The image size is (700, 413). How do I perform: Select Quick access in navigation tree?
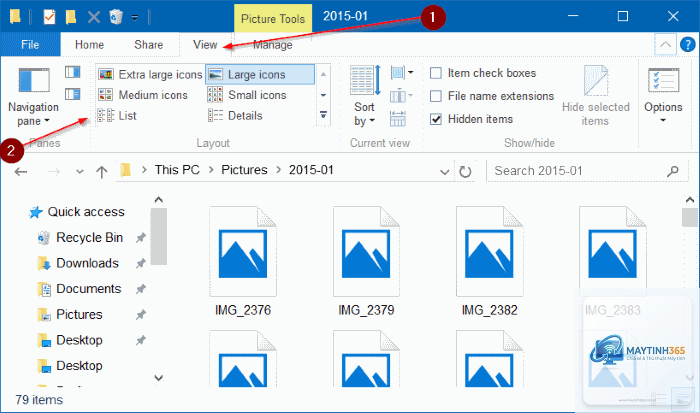[x=77, y=212]
